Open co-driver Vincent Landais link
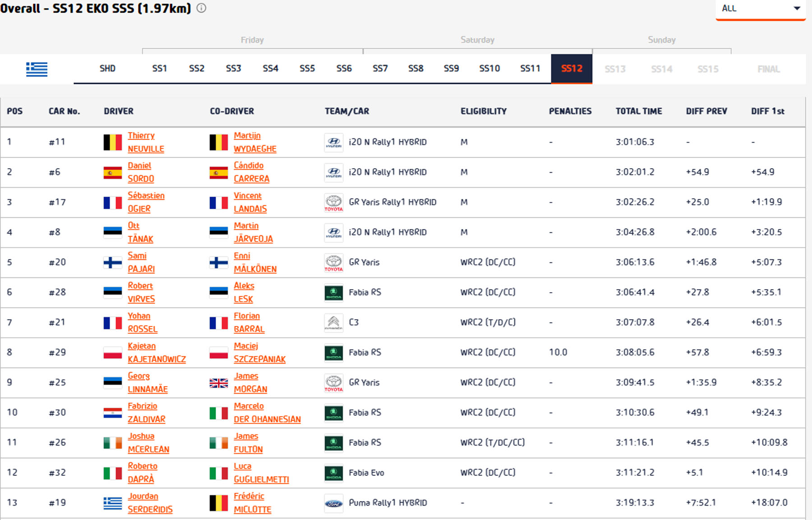This screenshot has height=520, width=812. [250, 202]
